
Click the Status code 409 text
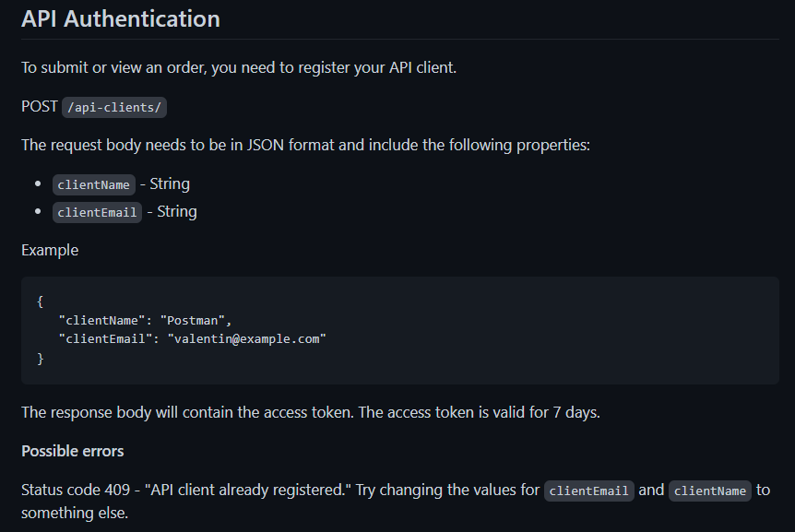click(x=76, y=490)
